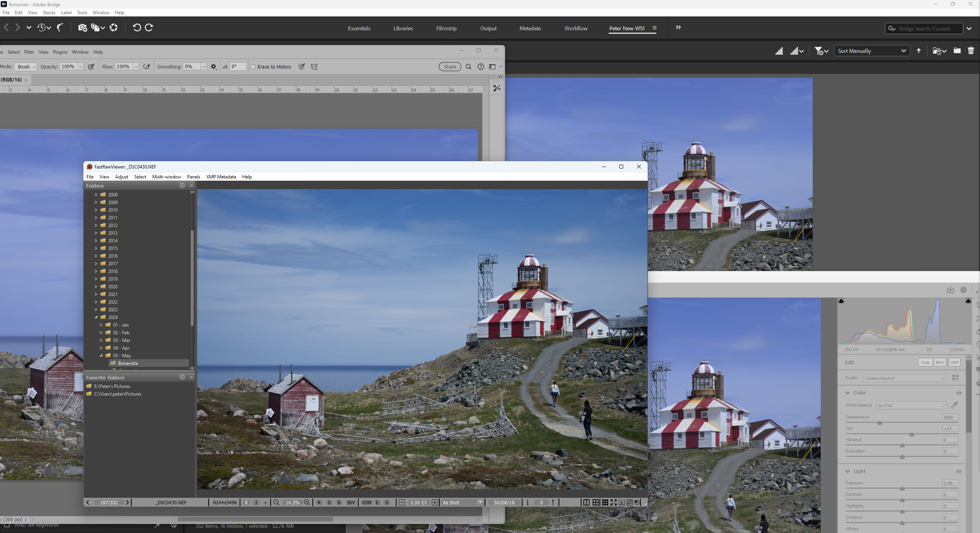Expand the 2023 folder in tree

[x=96, y=309]
